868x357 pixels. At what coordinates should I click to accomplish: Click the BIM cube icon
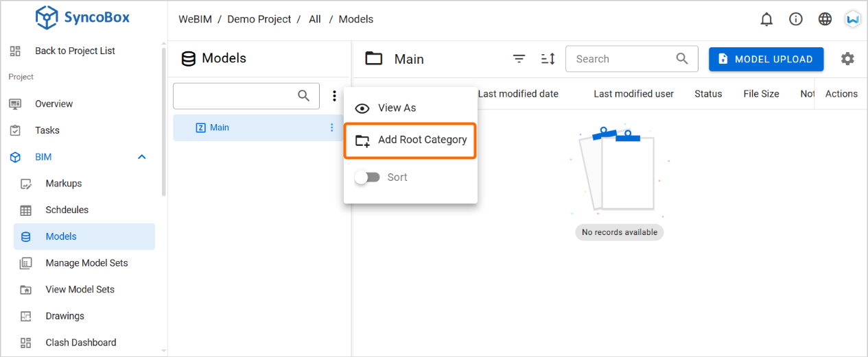pyautogui.click(x=15, y=157)
